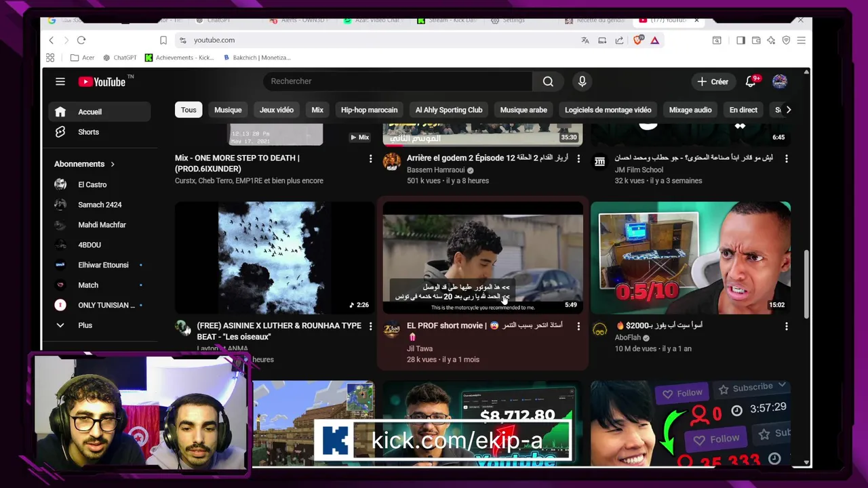Open the EL PROF short movie thumbnail
Viewport: 868px width, 488px height.
483,258
